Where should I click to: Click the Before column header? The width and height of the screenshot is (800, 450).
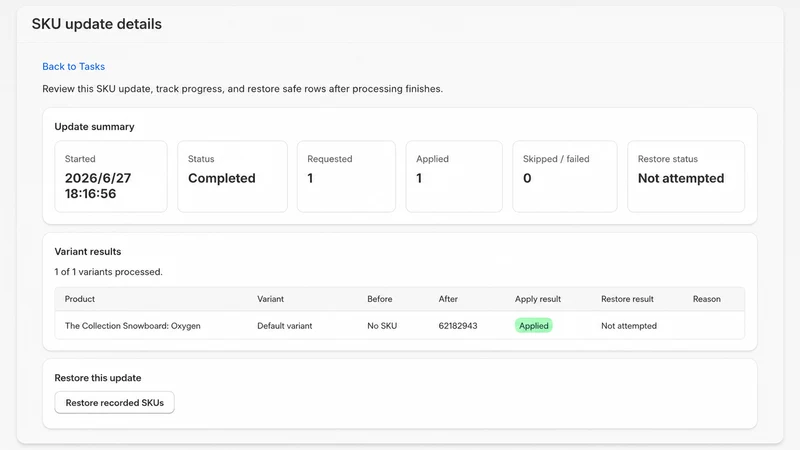coord(380,299)
